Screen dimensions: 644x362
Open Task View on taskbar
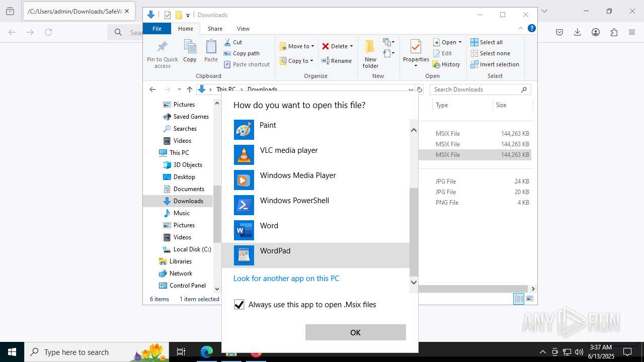pyautogui.click(x=181, y=352)
